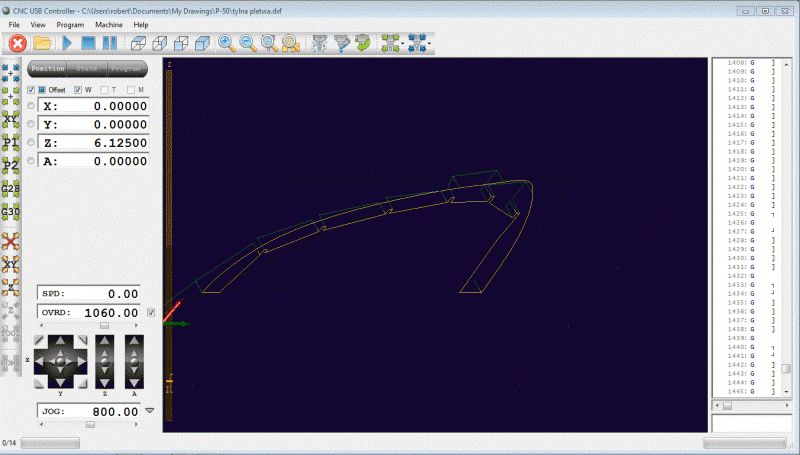Select the G30 side toolbar icon
The image size is (800, 455).
pyautogui.click(x=11, y=211)
